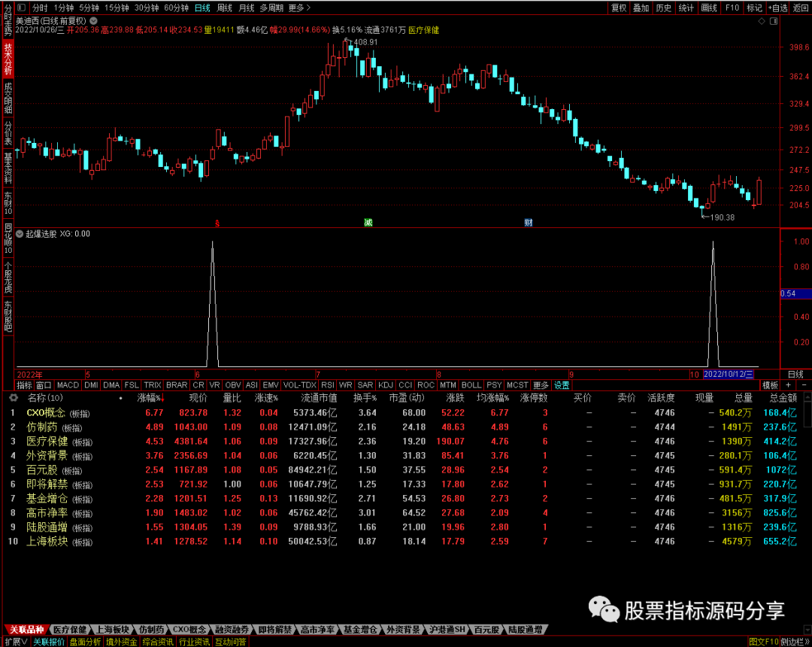
Task: Click the 灭 marker on the chart
Action: (368, 223)
